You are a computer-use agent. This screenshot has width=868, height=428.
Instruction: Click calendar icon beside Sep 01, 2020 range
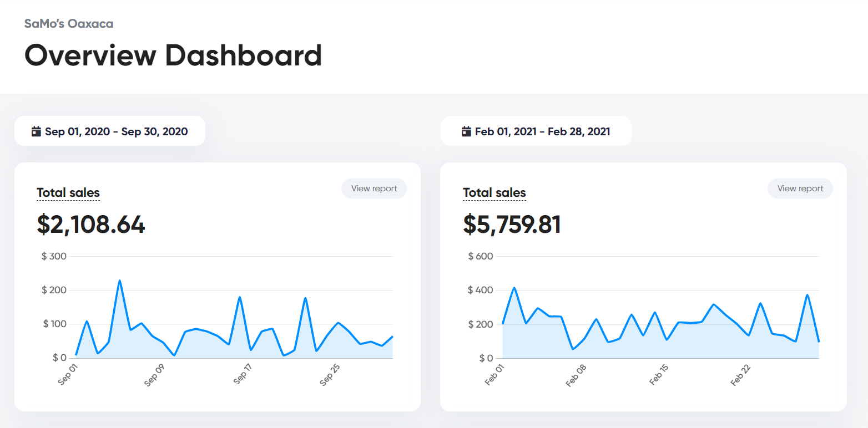[36, 131]
